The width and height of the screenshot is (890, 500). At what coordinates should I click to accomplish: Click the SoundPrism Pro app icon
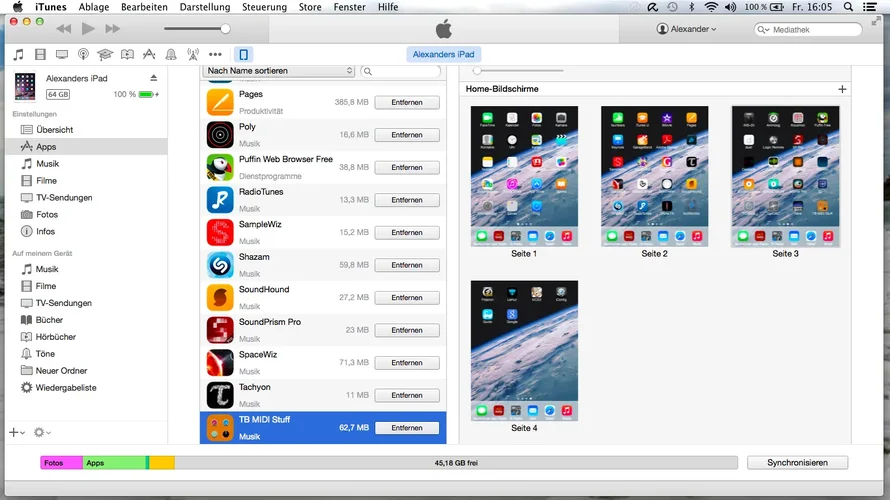[x=220, y=330]
